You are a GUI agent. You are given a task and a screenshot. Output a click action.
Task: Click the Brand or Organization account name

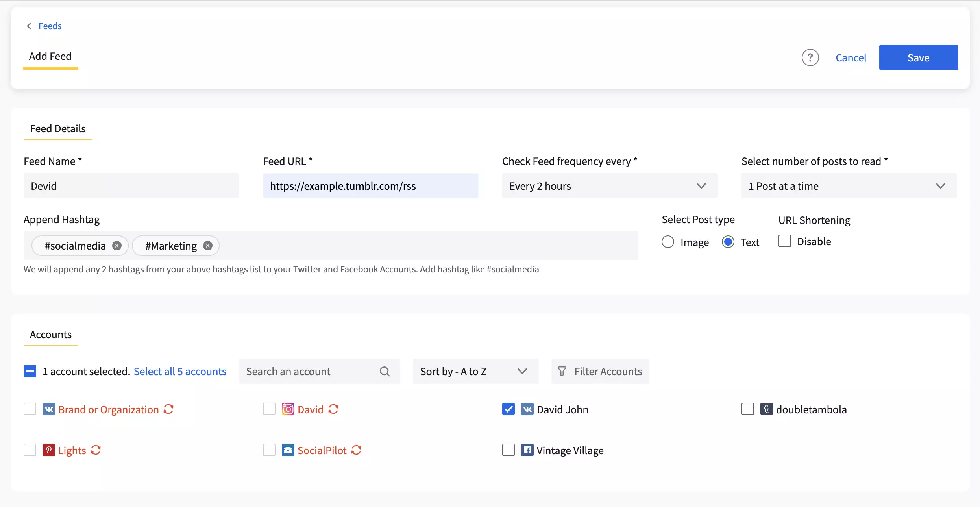coord(109,409)
